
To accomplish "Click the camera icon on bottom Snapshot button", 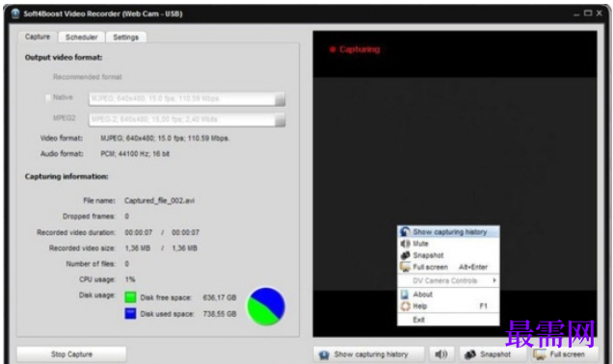I will click(x=470, y=354).
